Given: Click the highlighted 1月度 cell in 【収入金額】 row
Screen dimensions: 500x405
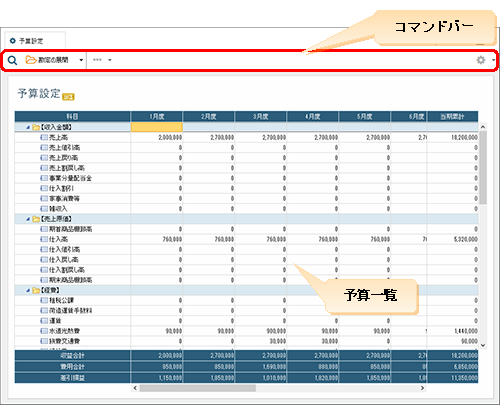Looking at the screenshot, I should coord(157,127).
